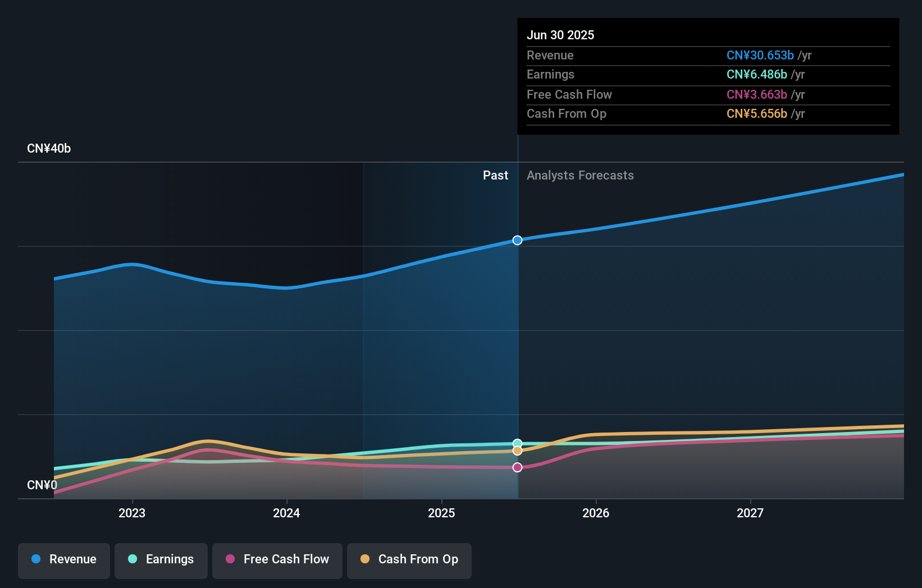Select the Revenue data point marker on chart
Viewport: 922px width, 588px height.
coord(517,240)
